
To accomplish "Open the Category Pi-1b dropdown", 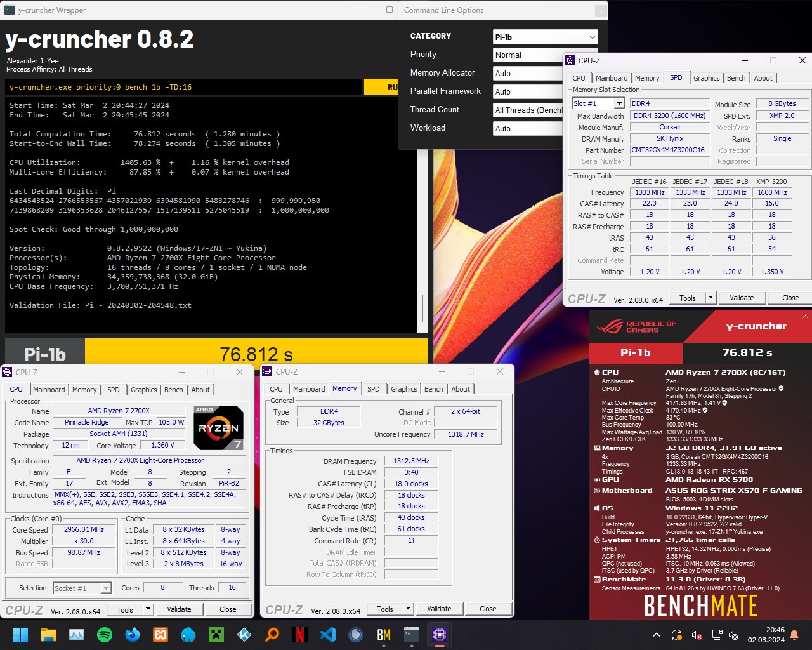I will [x=546, y=37].
